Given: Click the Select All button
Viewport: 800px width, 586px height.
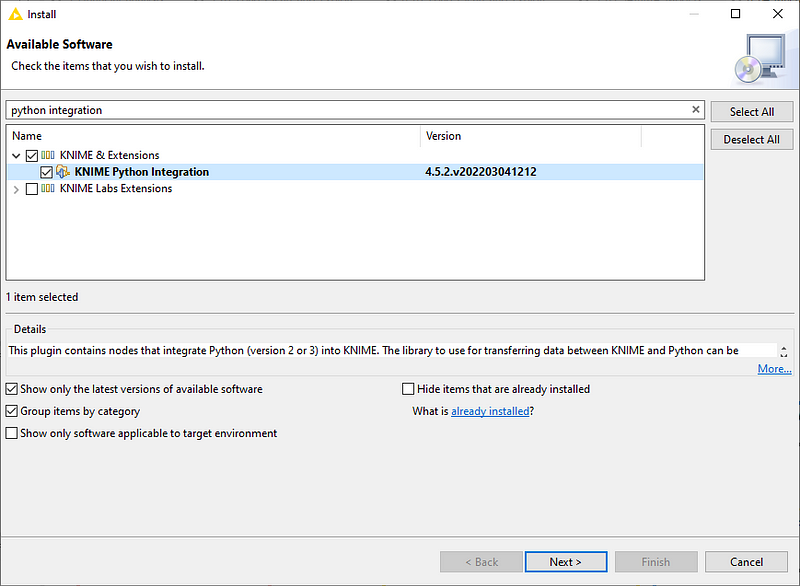Looking at the screenshot, I should point(752,112).
